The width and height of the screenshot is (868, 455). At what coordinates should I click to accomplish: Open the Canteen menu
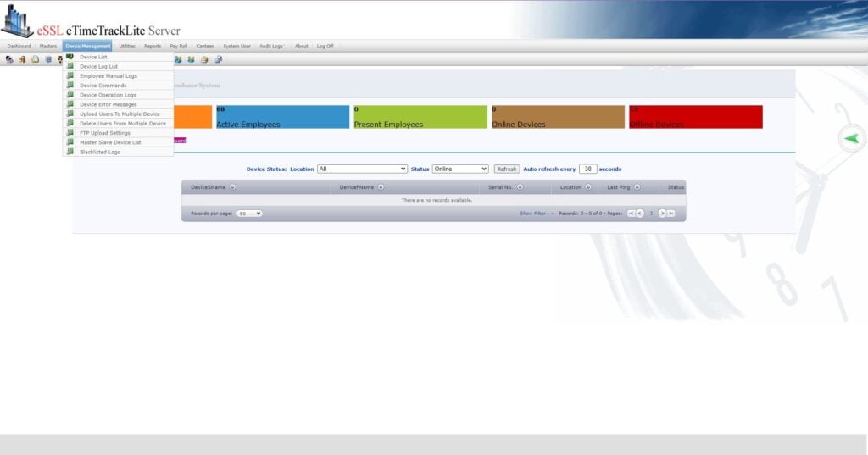point(205,46)
